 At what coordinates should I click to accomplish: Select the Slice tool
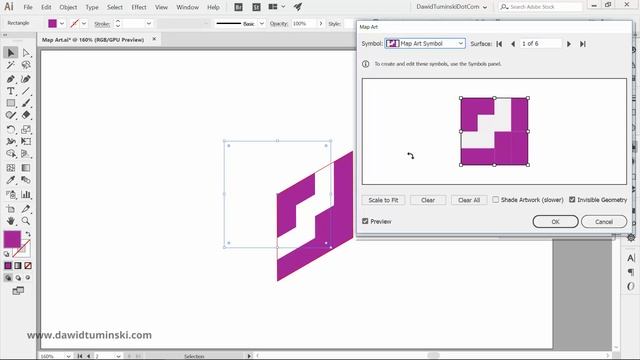click(x=26, y=209)
